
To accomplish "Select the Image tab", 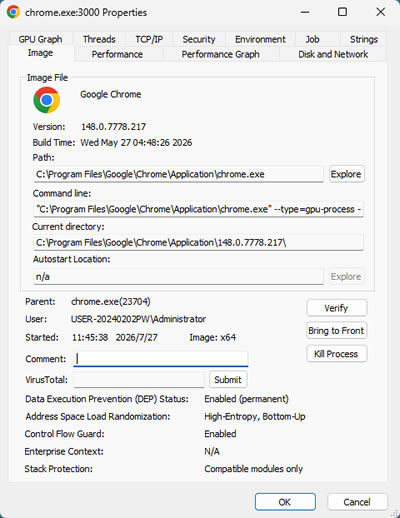I will point(40,53).
